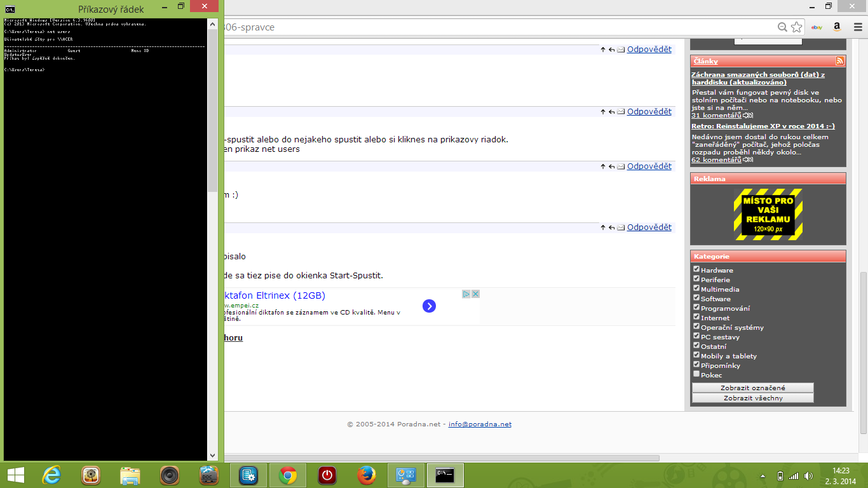Launch Firefox from the taskbar
The height and width of the screenshot is (488, 868).
(x=367, y=475)
